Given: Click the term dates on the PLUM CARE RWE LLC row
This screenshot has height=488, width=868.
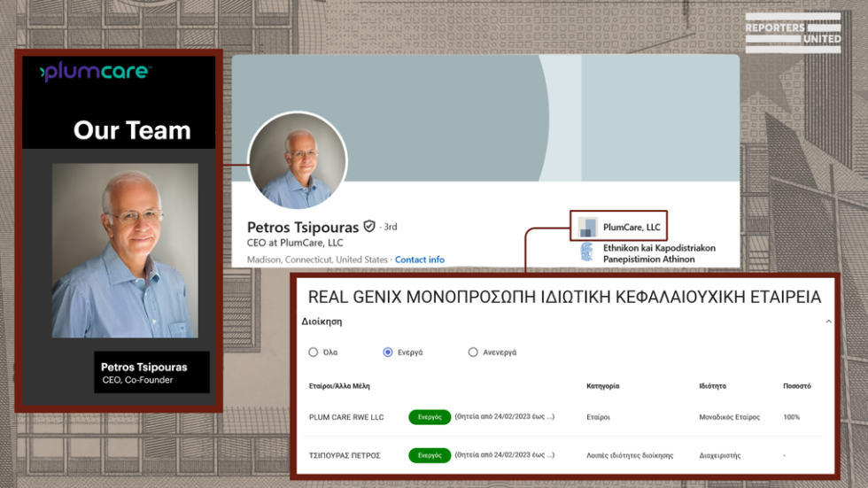Looking at the screenshot, I should point(504,416).
